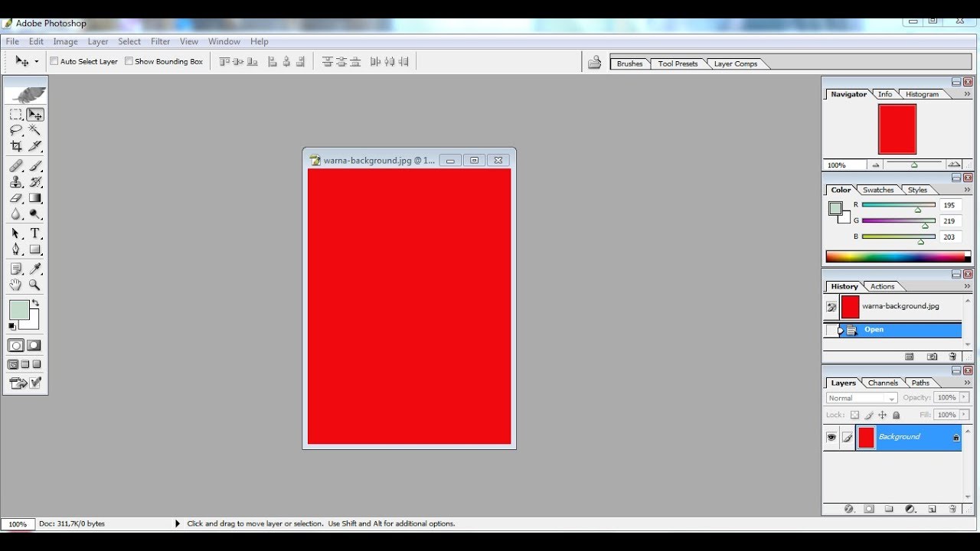Delete current state in History panel
This screenshot has height=551, width=980.
click(x=952, y=357)
